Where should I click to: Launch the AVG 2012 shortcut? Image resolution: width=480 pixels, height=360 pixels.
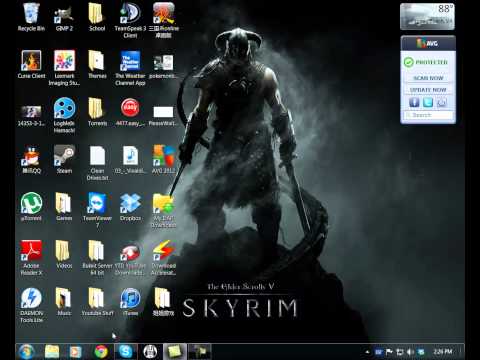[163, 160]
